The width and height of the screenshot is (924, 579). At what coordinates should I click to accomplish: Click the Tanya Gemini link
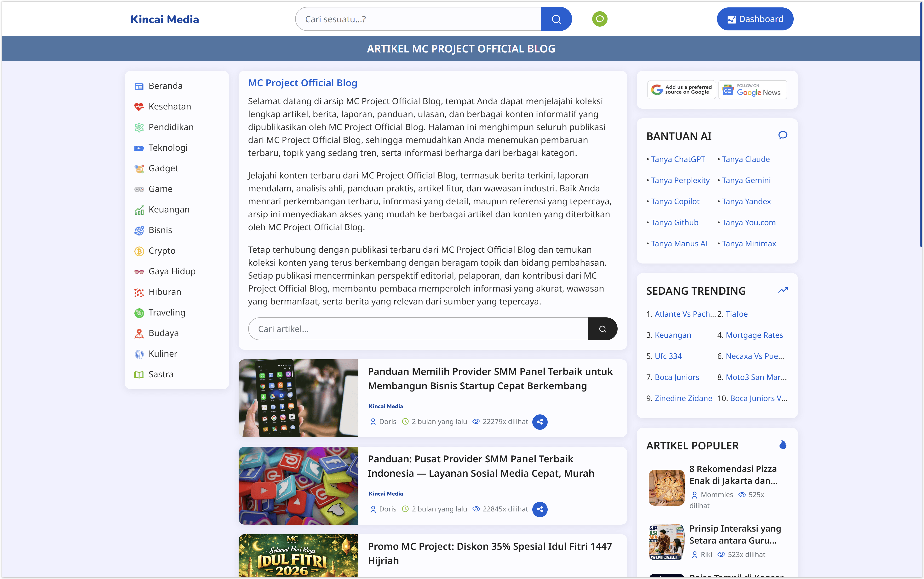point(746,181)
